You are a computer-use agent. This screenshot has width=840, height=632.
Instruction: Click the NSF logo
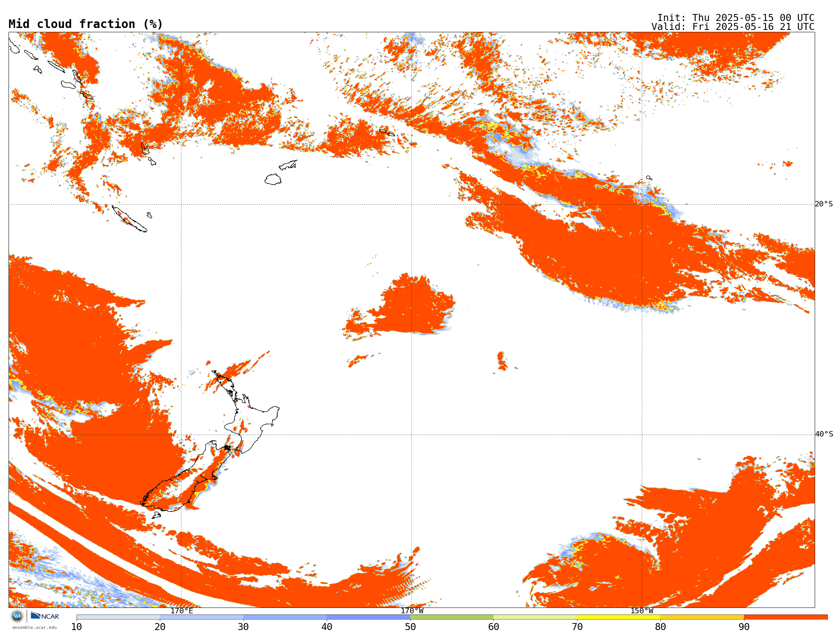pyautogui.click(x=17, y=616)
